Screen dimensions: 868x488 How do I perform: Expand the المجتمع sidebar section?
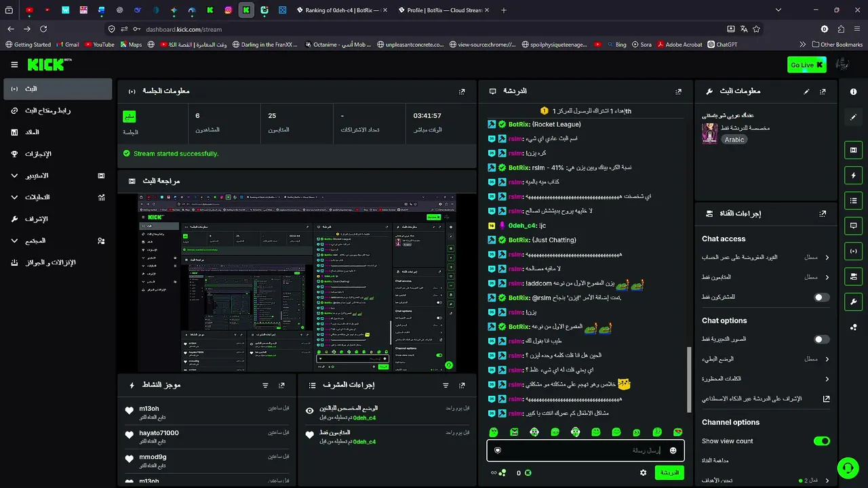click(58, 241)
